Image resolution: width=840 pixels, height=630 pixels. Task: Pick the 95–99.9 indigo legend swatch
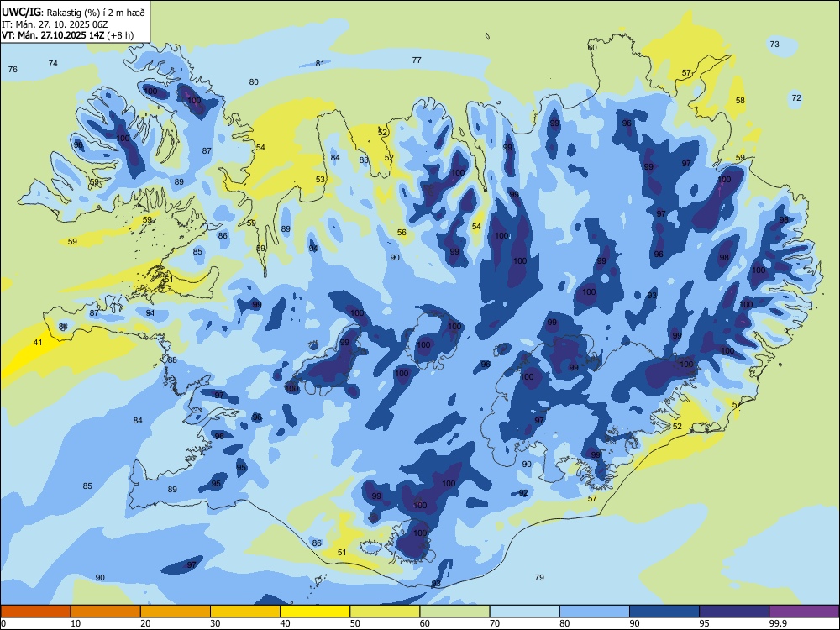pyautogui.click(x=734, y=612)
